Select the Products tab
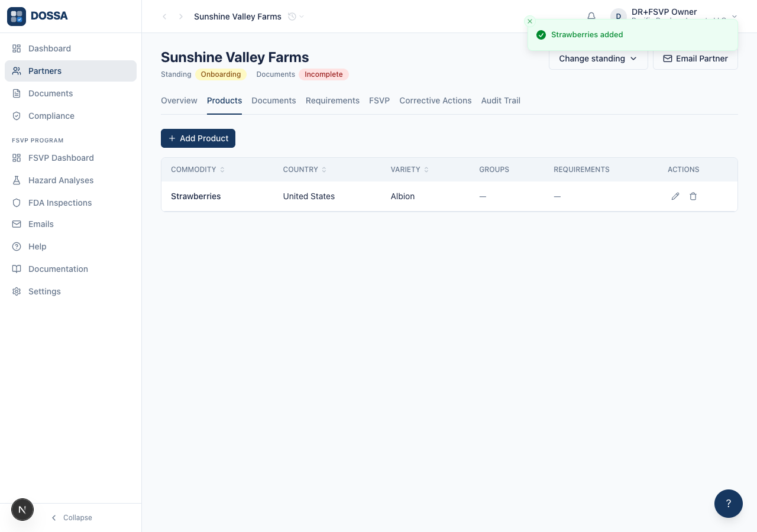The width and height of the screenshot is (757, 532). pyautogui.click(x=224, y=100)
